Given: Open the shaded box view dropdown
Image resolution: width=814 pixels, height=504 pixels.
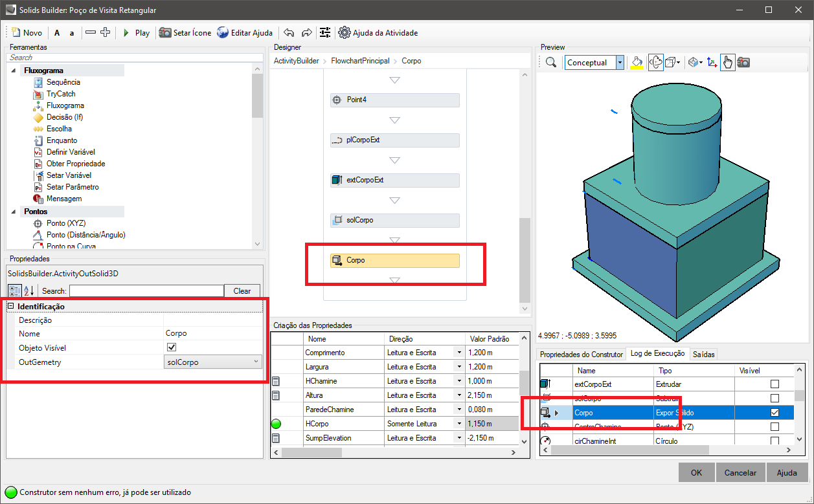Looking at the screenshot, I should click(695, 63).
